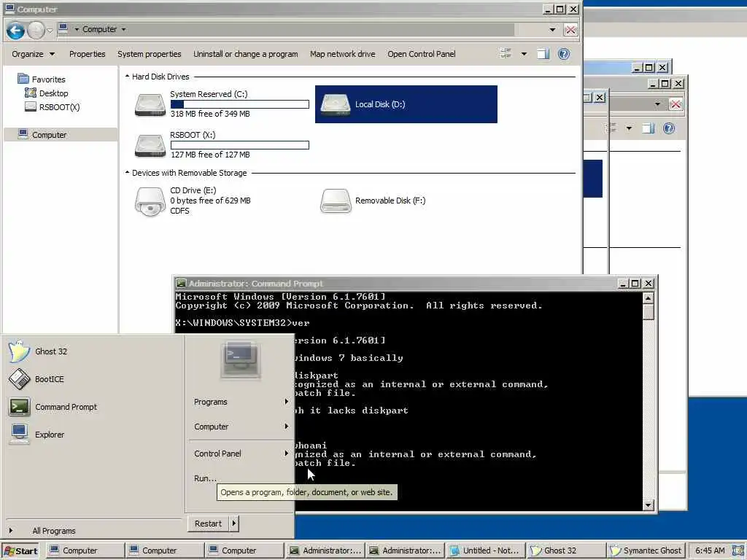Switch to Ghost 32 taskbar button
The height and width of the screenshot is (560, 747).
point(565,551)
